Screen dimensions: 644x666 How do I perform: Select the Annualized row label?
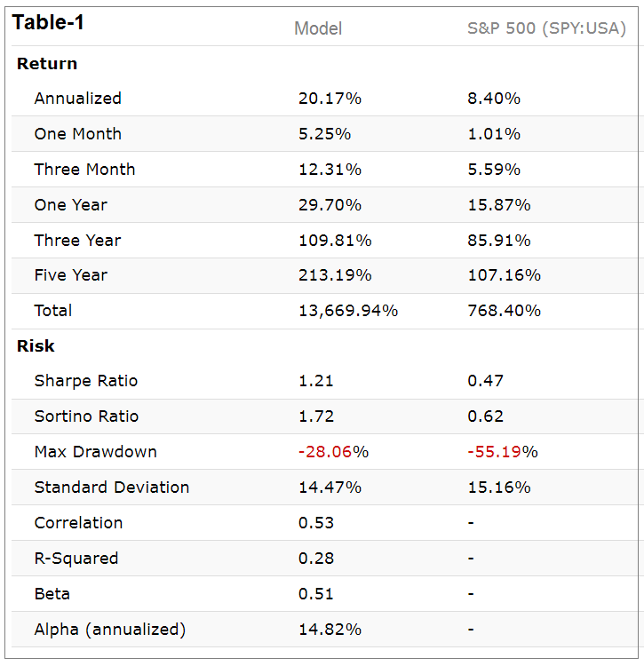[78, 99]
